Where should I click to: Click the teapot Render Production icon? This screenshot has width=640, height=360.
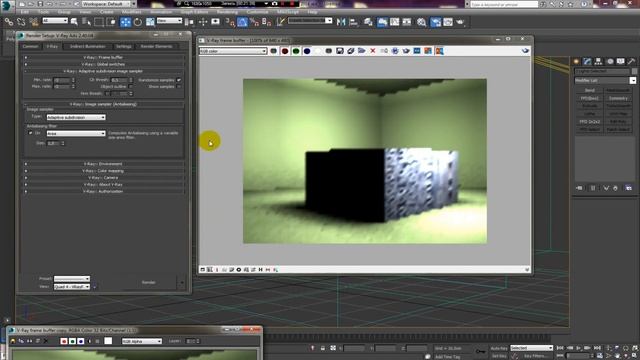pyautogui.click(x=460, y=22)
